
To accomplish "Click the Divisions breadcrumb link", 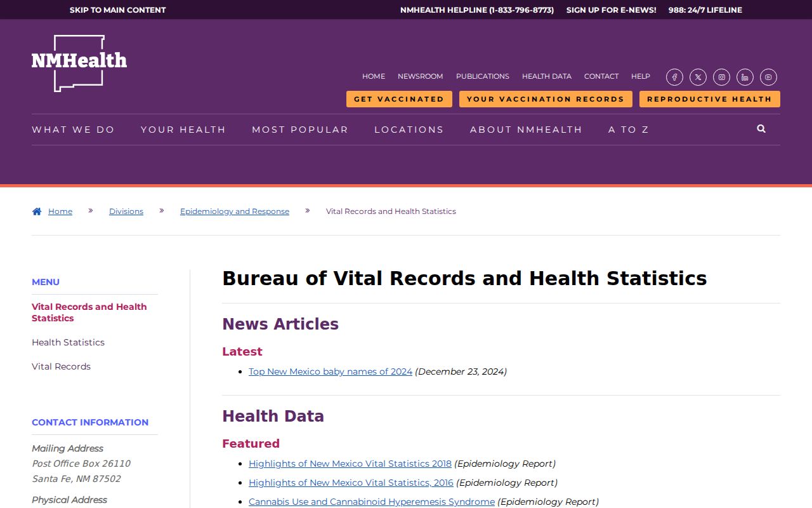I will click(126, 211).
